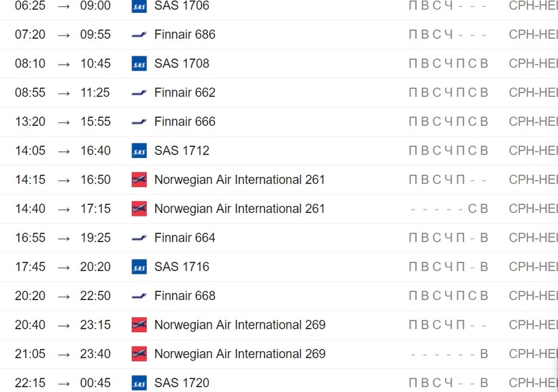Screen dimensions: 558x392
Task: Click the Norwegian logo on the 14:15 flight
Action: [139, 180]
